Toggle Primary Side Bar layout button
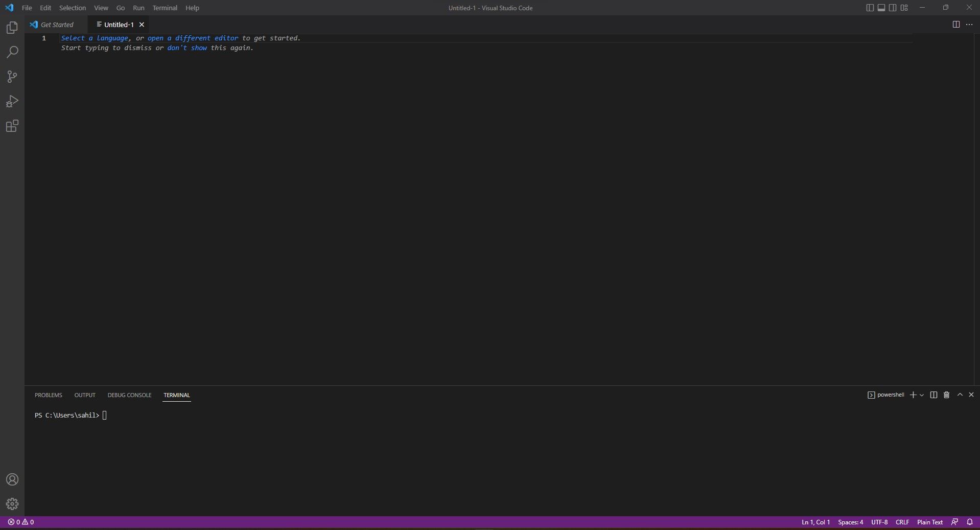This screenshot has width=980, height=530. click(870, 8)
